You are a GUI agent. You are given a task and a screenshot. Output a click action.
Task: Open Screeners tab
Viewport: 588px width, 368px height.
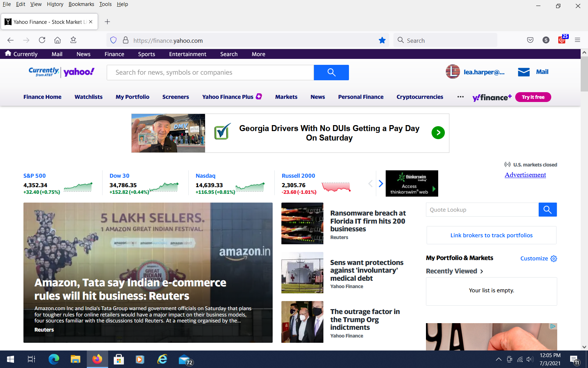coord(176,97)
